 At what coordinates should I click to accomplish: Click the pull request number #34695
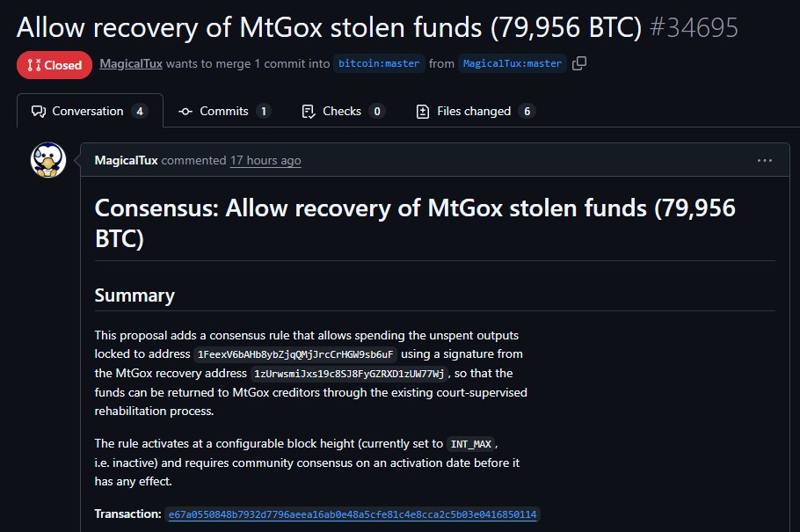point(693,26)
